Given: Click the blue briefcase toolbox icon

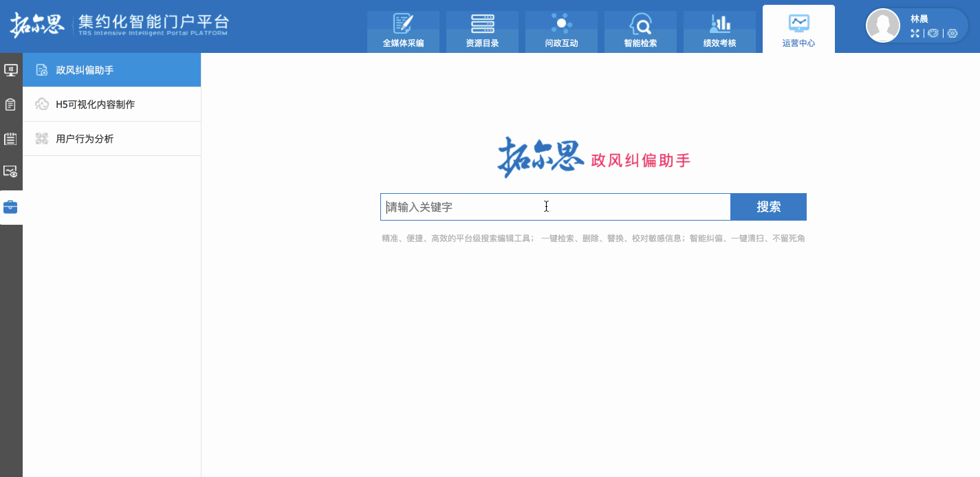Looking at the screenshot, I should [x=10, y=206].
